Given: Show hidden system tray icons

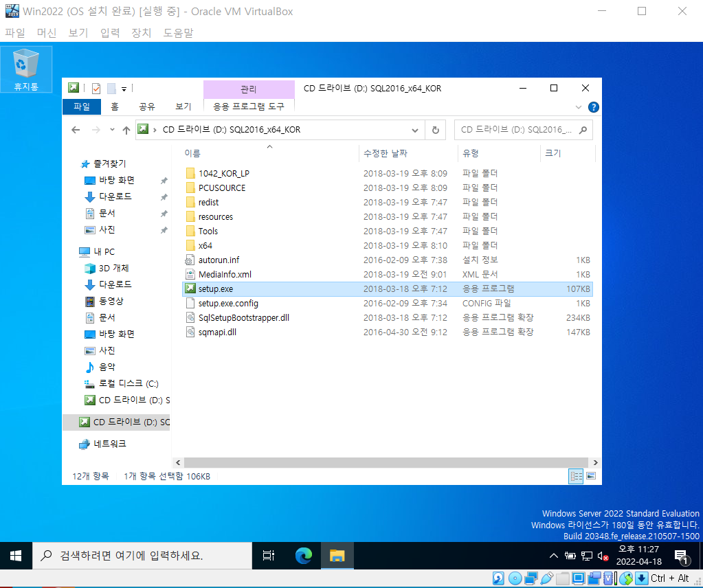Looking at the screenshot, I should (x=554, y=556).
